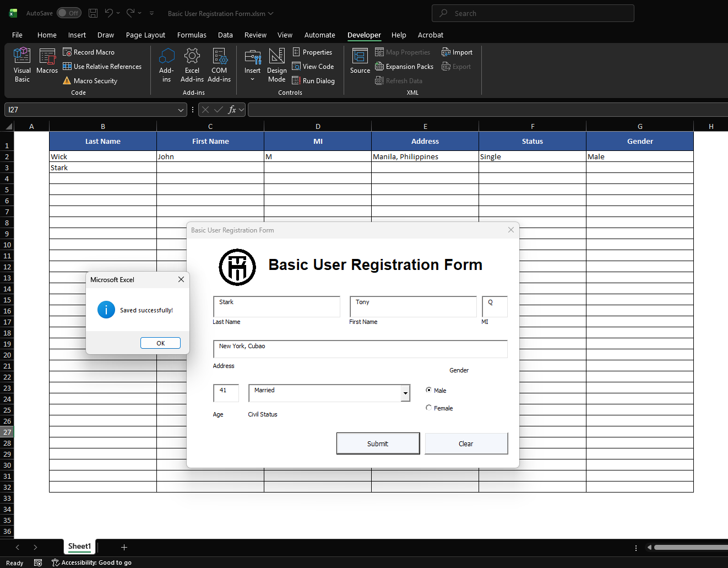Open the Civil Status dropdown
Screen dimensions: 728x568
point(405,393)
